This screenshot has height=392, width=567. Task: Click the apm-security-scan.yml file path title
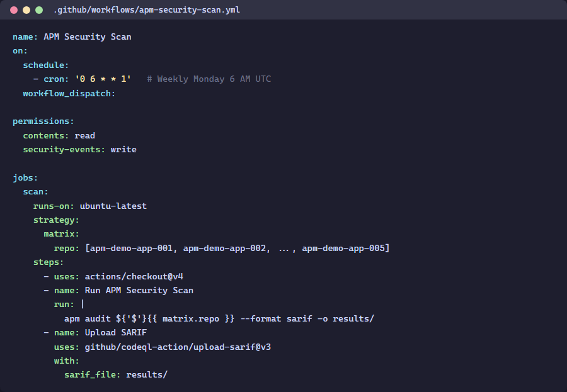coord(146,10)
